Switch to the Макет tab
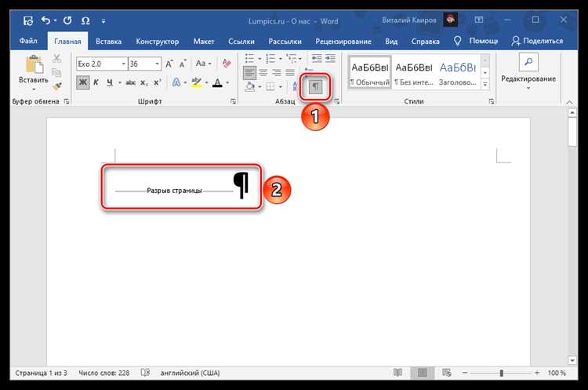 pos(204,42)
